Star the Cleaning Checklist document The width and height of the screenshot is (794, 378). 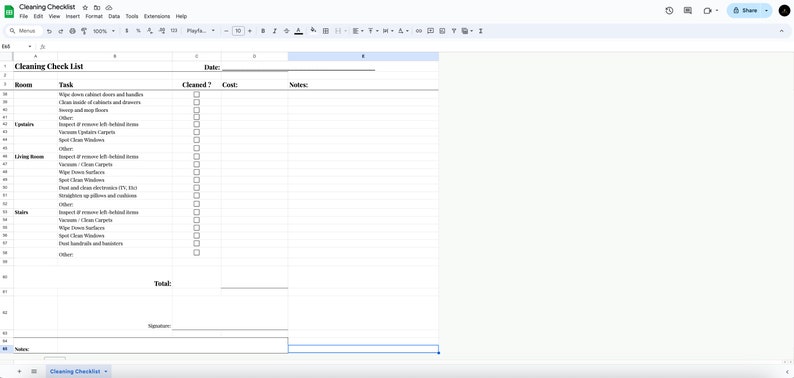85,8
